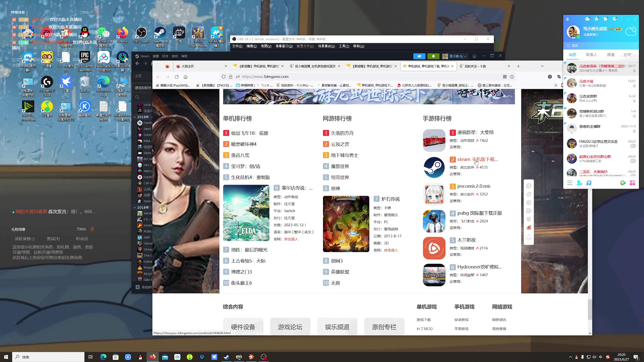Switch to QQ 联系人 tab
Viewport: 644px width, 362px height.
pos(591,55)
